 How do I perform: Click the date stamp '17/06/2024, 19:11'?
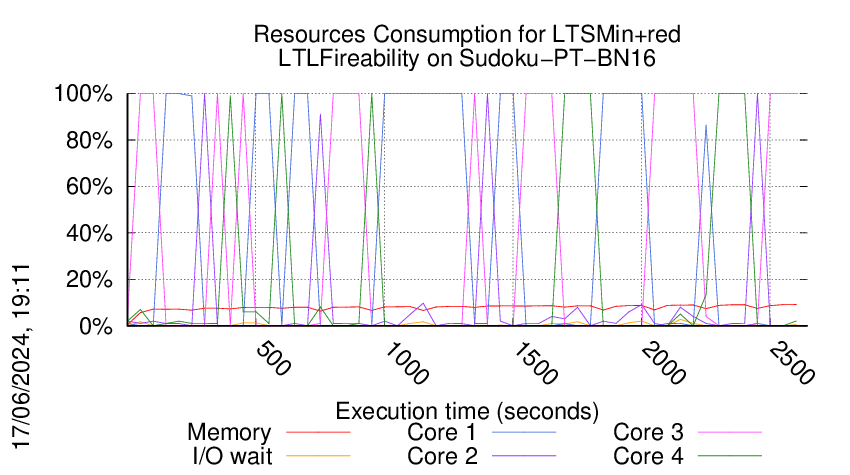point(21,356)
